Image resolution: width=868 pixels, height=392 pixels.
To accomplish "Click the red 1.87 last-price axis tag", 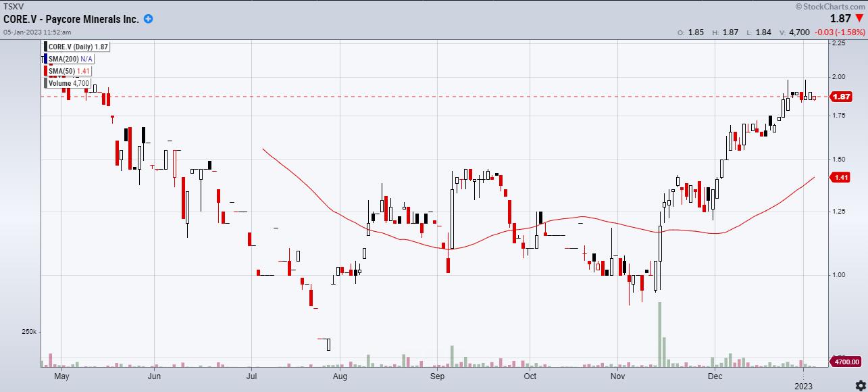I will [840, 97].
